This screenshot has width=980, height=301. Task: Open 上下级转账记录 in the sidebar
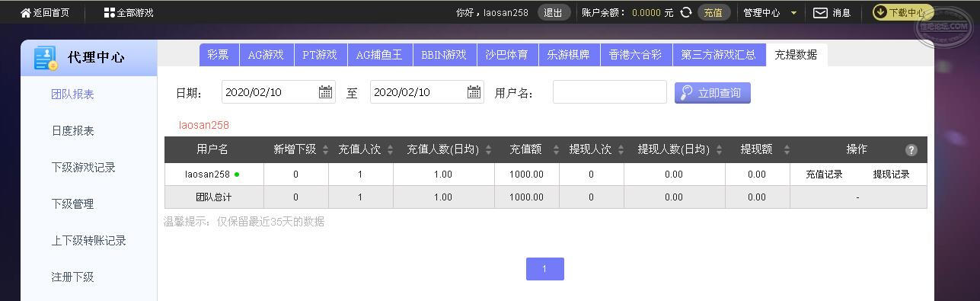click(x=88, y=240)
